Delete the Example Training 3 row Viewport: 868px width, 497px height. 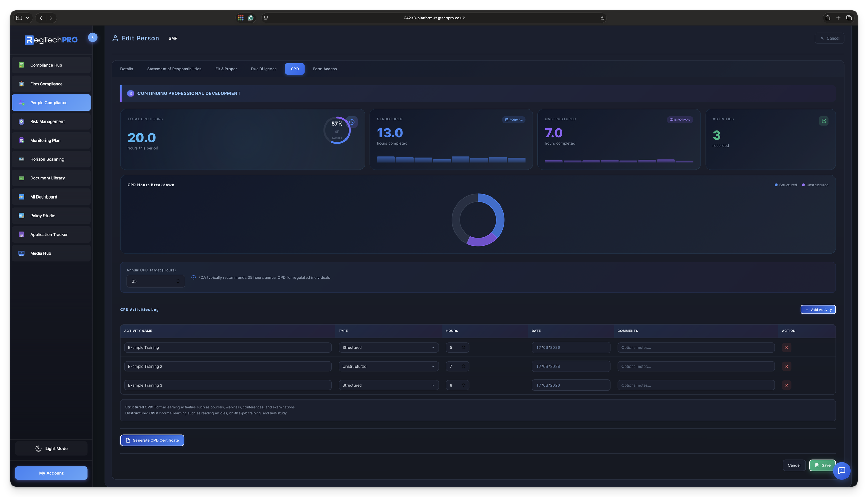pos(787,385)
